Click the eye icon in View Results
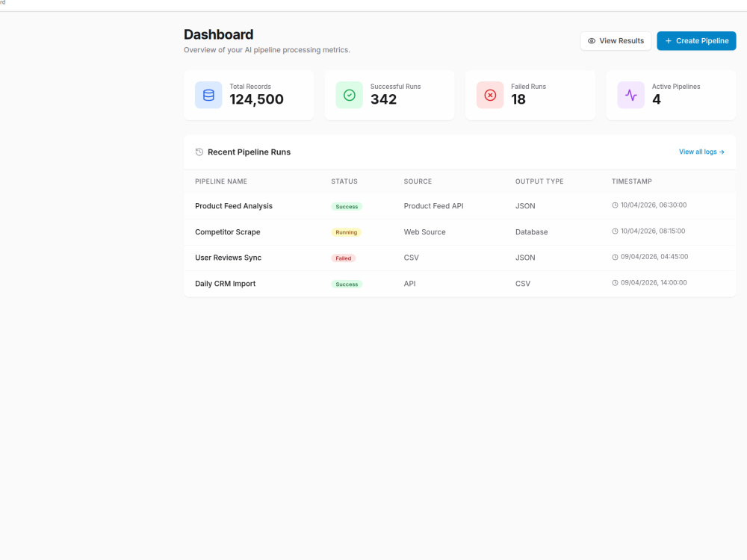 (x=591, y=41)
